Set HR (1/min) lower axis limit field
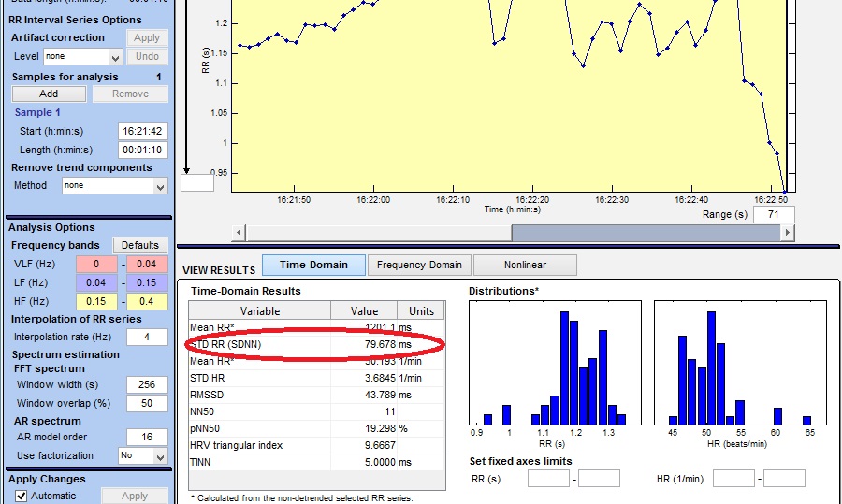Image resolution: width=842 pixels, height=504 pixels. click(733, 478)
